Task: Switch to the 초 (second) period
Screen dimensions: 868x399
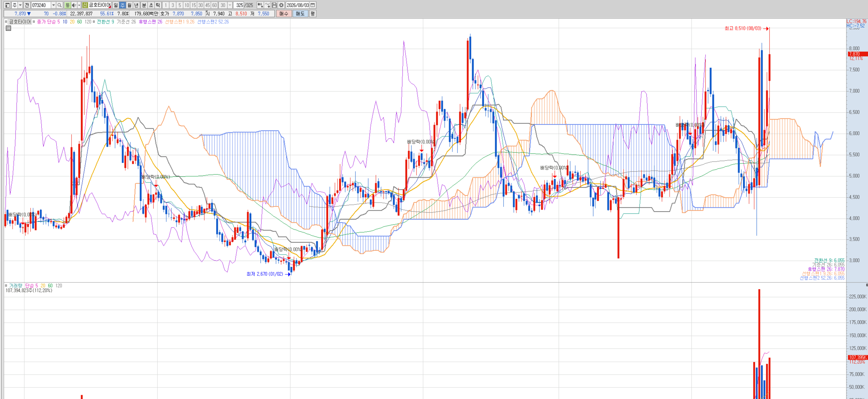Action: [x=151, y=5]
